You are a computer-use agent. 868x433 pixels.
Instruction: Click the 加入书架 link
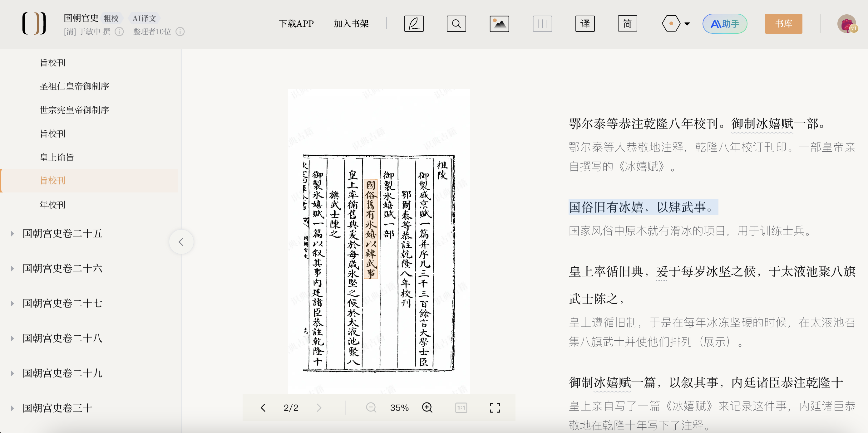click(351, 24)
